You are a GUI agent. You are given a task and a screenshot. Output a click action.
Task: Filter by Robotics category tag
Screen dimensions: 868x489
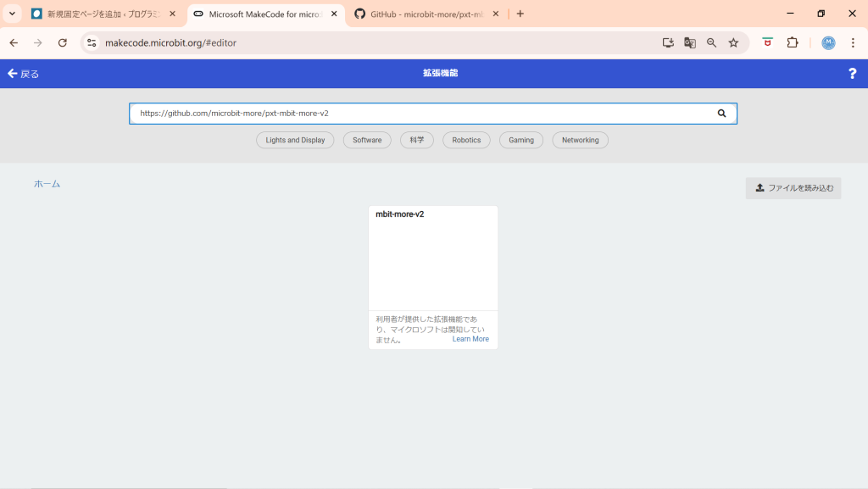coord(466,141)
